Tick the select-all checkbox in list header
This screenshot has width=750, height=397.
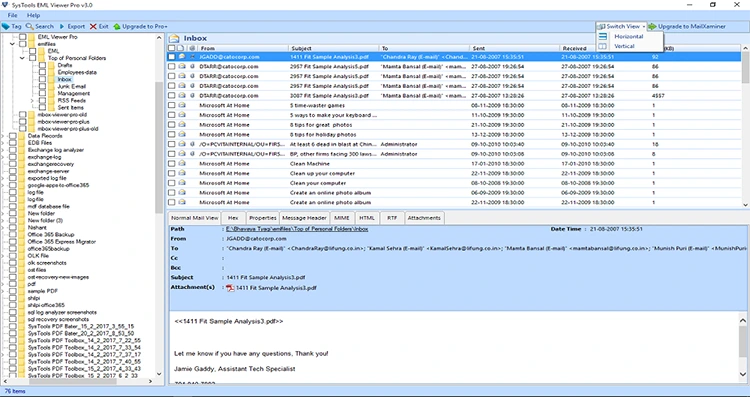(172, 48)
